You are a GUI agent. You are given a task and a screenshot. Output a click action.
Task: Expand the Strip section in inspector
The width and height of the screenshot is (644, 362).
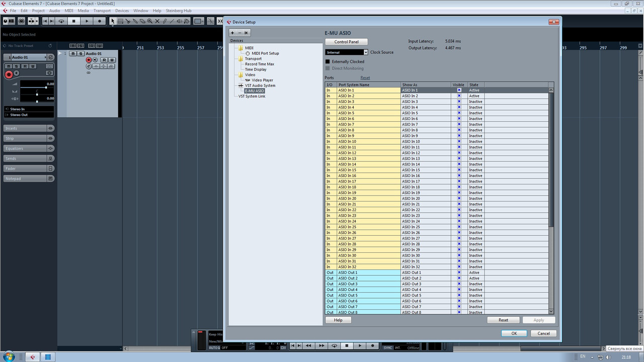(29, 138)
